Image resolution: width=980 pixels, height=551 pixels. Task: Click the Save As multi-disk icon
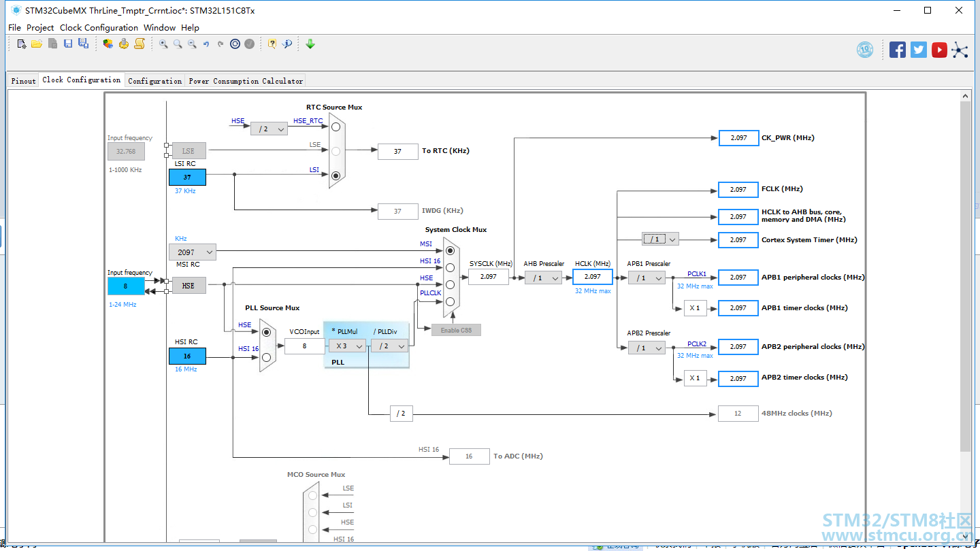(x=83, y=44)
